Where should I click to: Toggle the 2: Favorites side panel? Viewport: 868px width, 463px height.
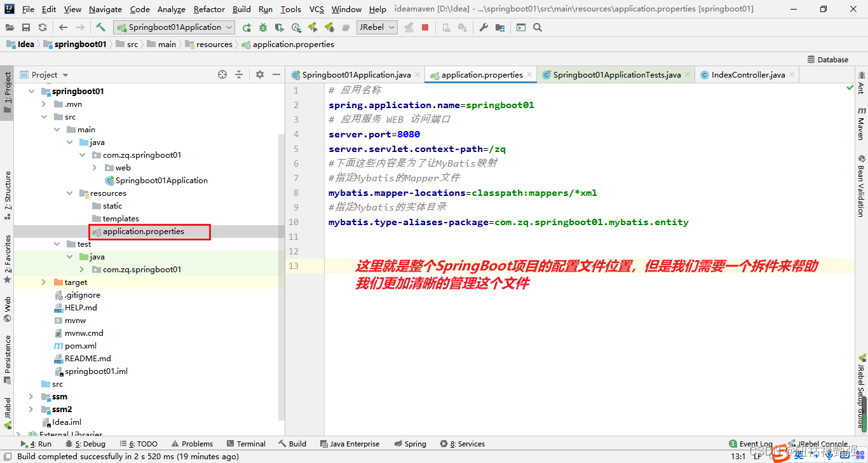click(x=7, y=258)
